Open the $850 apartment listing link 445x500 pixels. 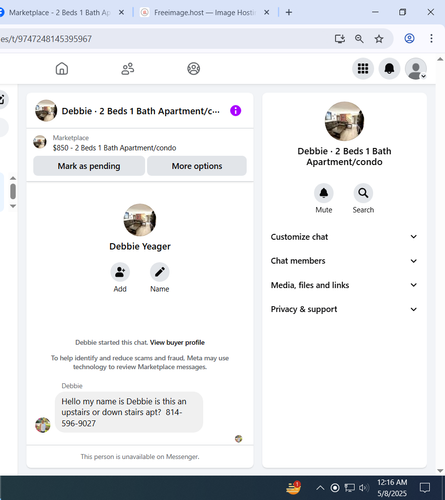[x=114, y=148]
